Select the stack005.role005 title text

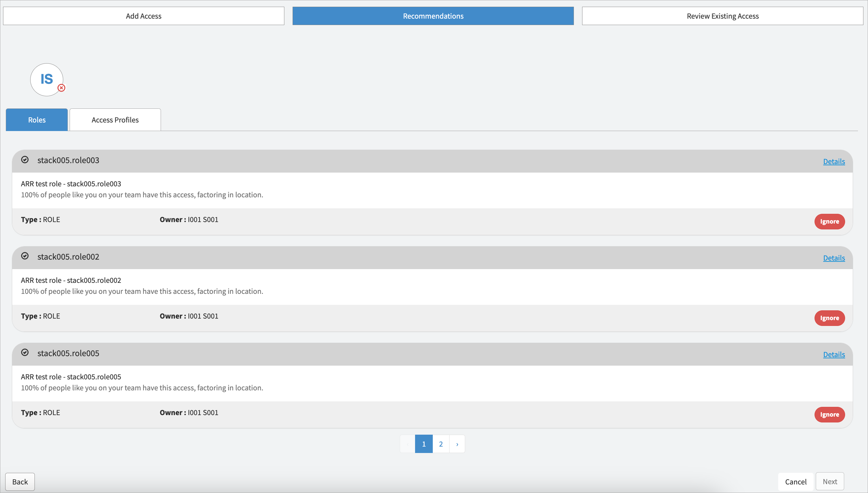coord(68,353)
